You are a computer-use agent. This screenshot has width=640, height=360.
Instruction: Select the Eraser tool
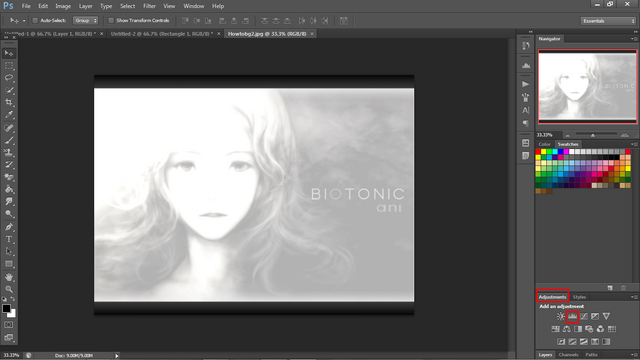tap(9, 177)
